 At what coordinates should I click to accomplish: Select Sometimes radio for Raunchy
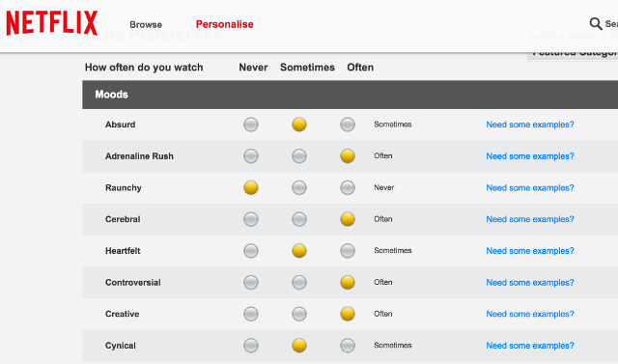[299, 187]
